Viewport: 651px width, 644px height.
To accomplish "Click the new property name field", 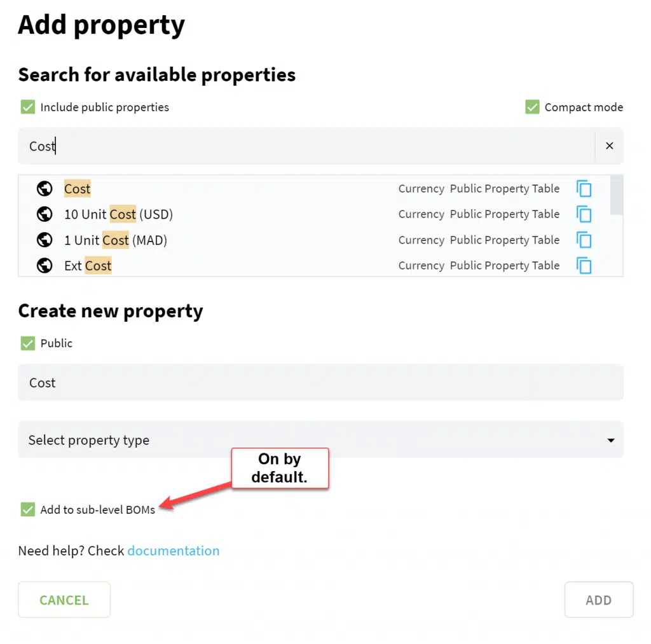I will click(320, 383).
